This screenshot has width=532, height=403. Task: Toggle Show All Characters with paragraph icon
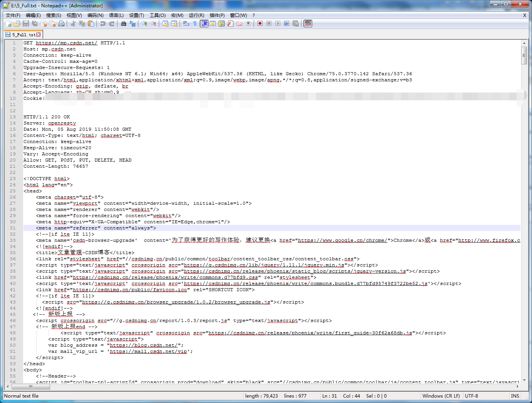pos(195,24)
